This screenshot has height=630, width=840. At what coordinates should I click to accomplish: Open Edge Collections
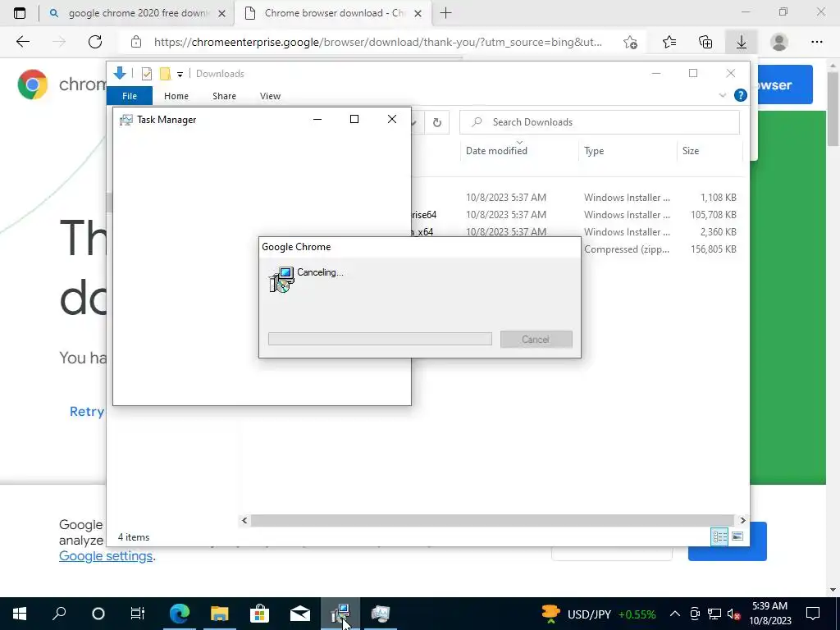point(705,42)
